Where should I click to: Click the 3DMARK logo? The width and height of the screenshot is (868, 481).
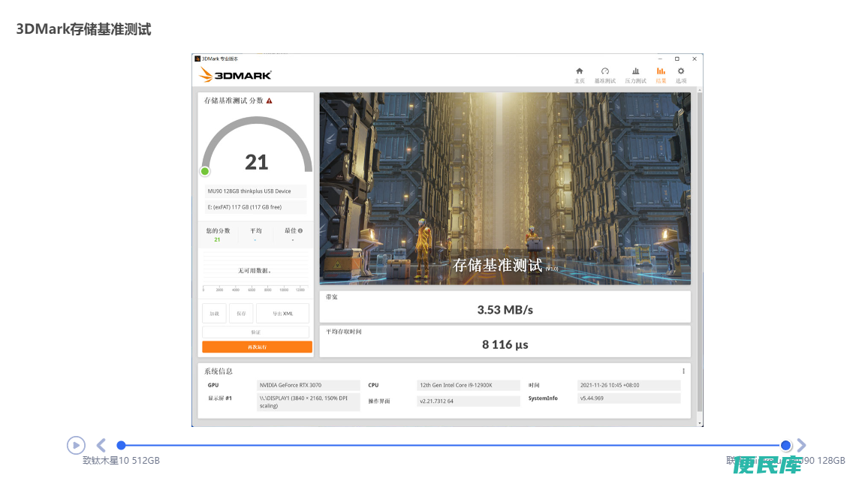click(235, 75)
